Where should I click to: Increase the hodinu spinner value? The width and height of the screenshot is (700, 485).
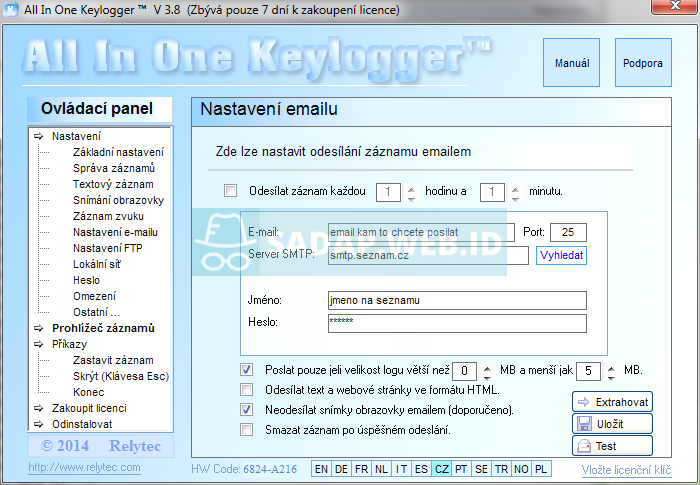411,188
